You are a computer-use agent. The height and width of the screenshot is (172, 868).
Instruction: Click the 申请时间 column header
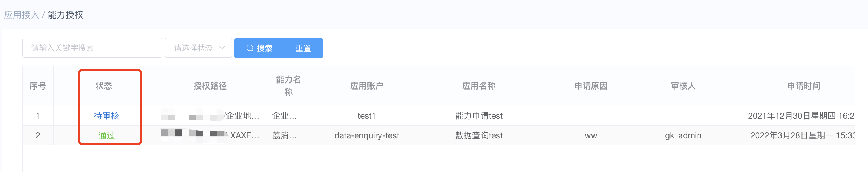804,86
